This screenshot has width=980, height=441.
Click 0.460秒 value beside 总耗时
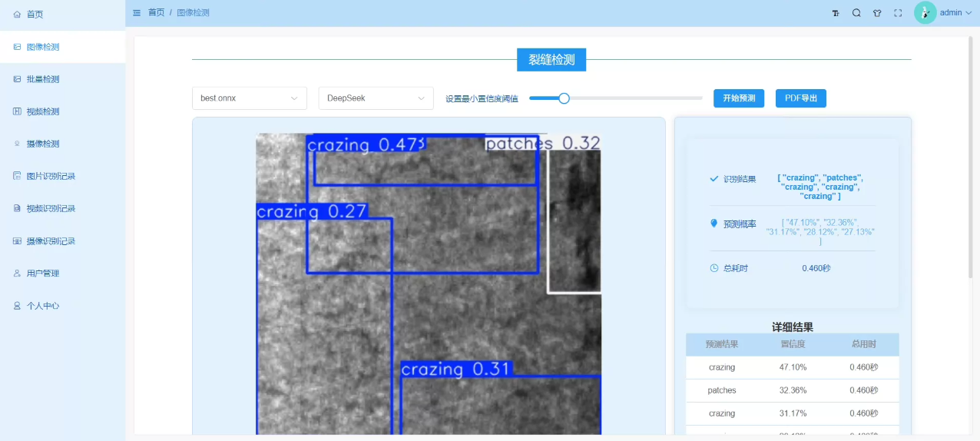816,268
